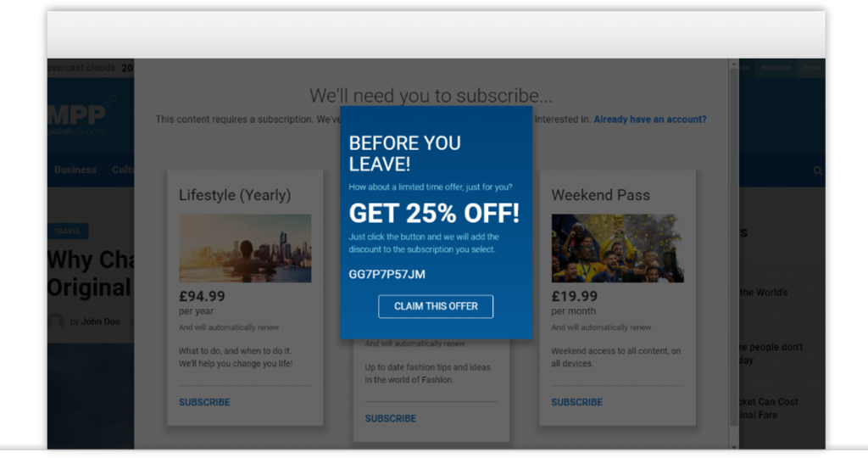Screen dimensions: 868x458
Task: Click the search magnifier icon in navbar
Action: (x=818, y=170)
